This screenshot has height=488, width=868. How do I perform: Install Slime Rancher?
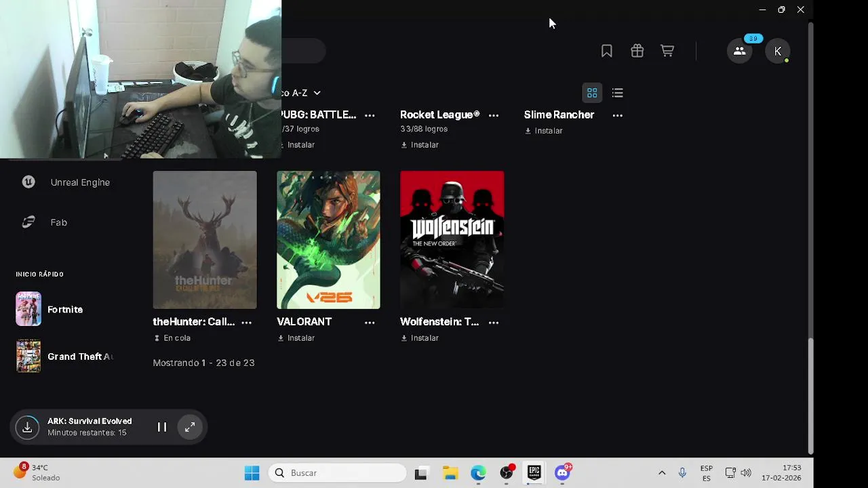[x=544, y=131]
